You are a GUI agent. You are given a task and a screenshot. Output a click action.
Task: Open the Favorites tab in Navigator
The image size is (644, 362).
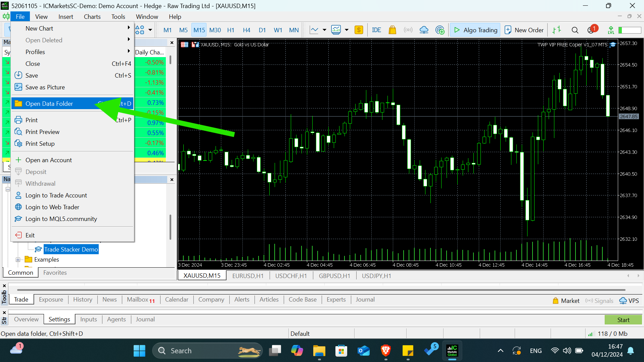click(55, 273)
